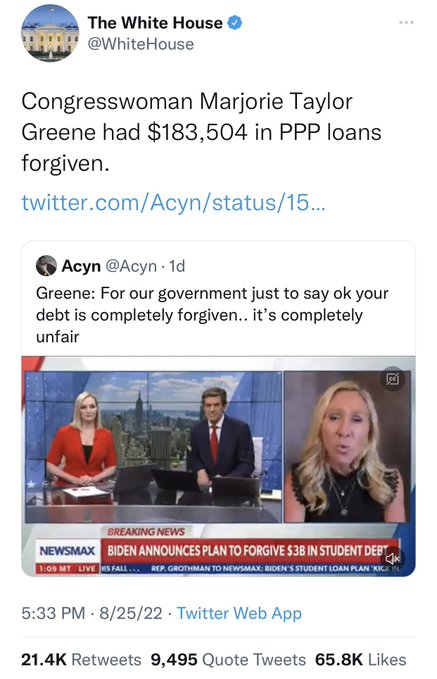
Task: View the 9,495 Quote Tweets
Action: (x=228, y=660)
